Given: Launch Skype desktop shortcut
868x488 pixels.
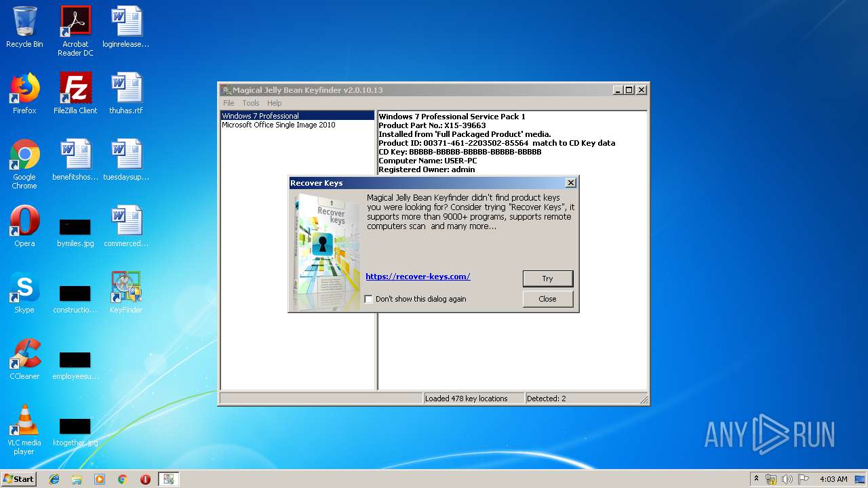Looking at the screenshot, I should click(x=24, y=293).
